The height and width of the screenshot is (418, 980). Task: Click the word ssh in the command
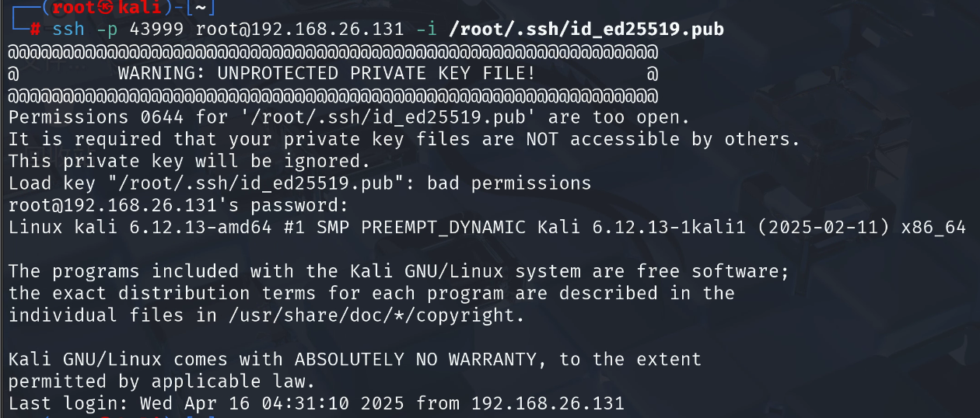pyautogui.click(x=69, y=30)
